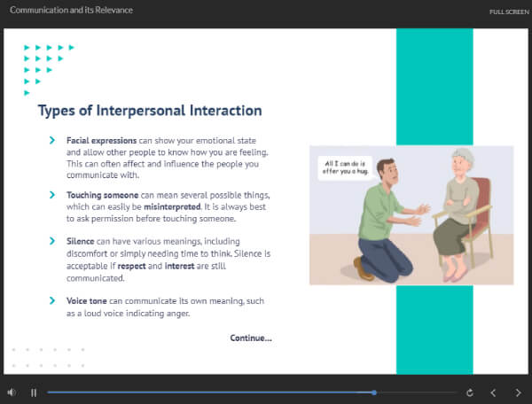Viewport: 532px width, 404px height.
Task: Click the chevron bullet beside Facial expressions
Action: (54, 141)
